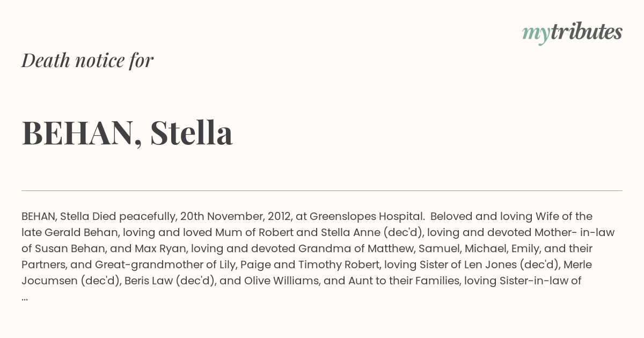Screen dimensions: 644x338
Task: Select the 'Death notice for' heading
Action: point(87,60)
